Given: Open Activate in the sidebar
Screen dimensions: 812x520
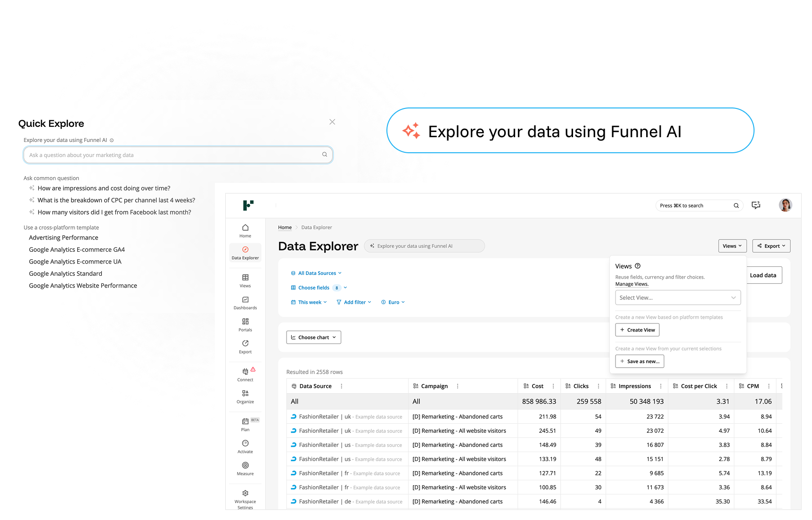Looking at the screenshot, I should tap(245, 446).
